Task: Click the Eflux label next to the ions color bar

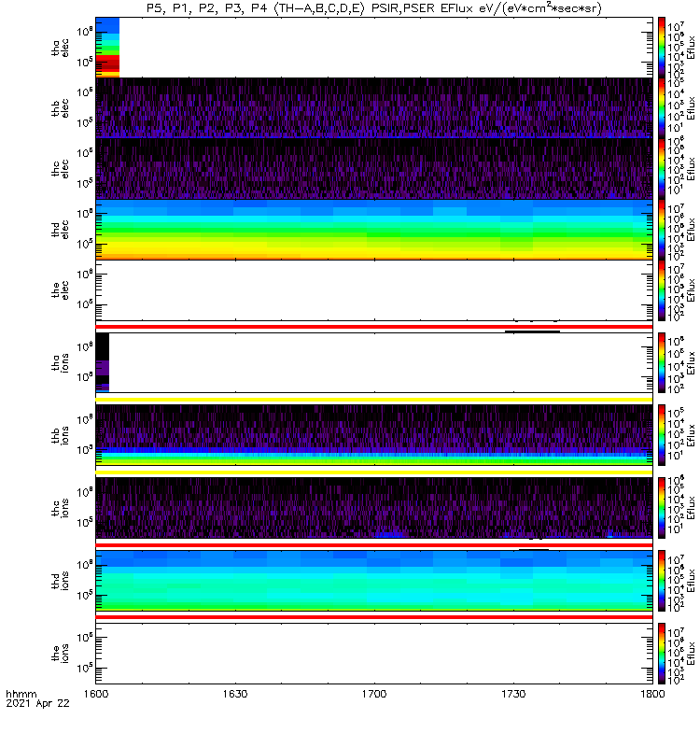Action: 691,653
